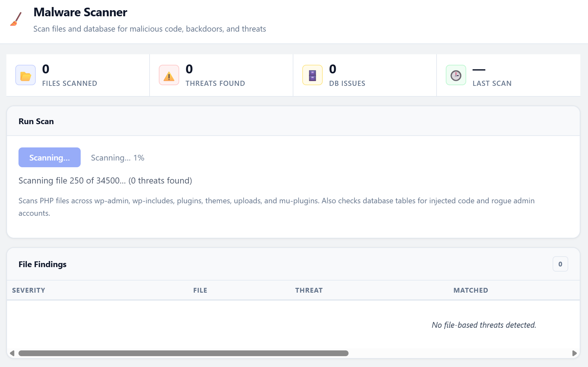Screen dimensions: 588x367
Task: Click the File column header
Action: coord(200,290)
